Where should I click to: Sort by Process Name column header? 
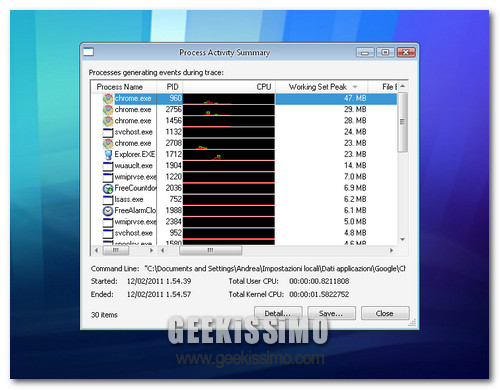point(123,87)
